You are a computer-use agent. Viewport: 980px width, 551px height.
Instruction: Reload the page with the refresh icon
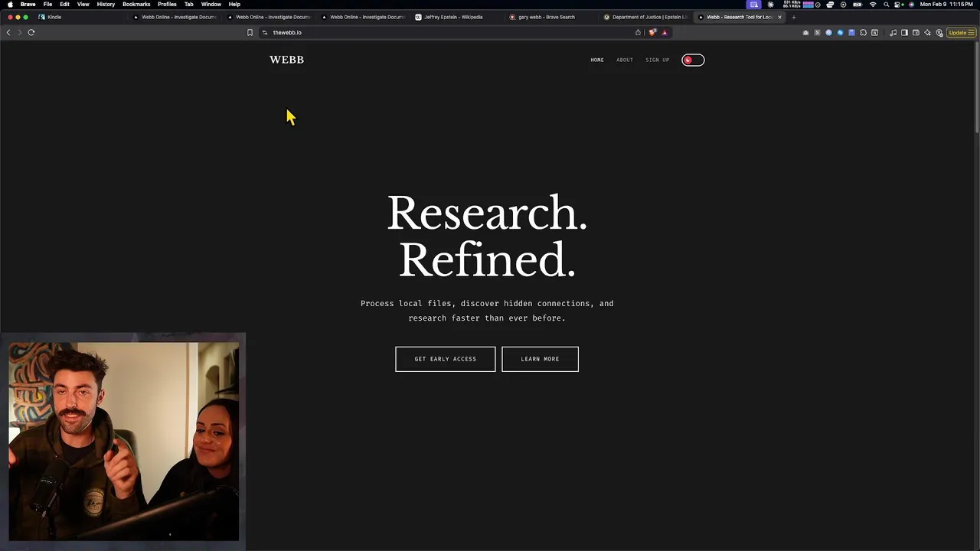[x=31, y=32]
